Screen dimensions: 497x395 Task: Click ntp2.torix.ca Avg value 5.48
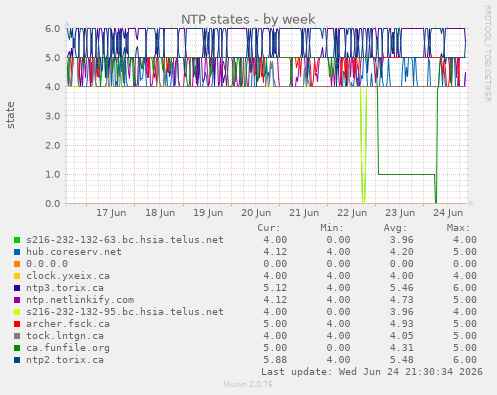401,360
